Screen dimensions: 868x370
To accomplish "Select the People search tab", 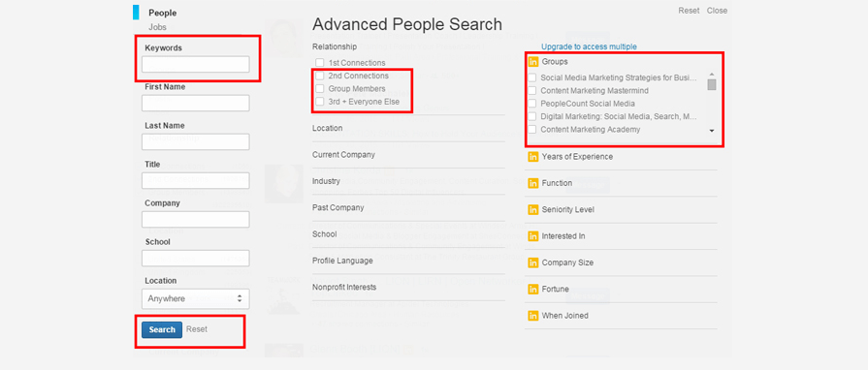I will [162, 13].
